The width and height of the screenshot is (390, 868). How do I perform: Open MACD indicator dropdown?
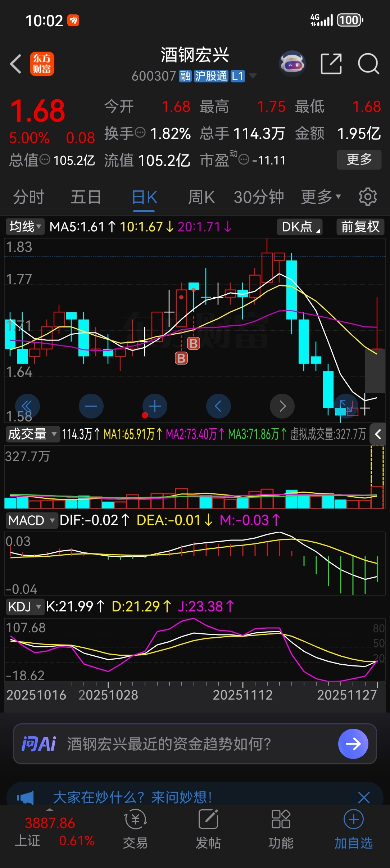(x=32, y=520)
